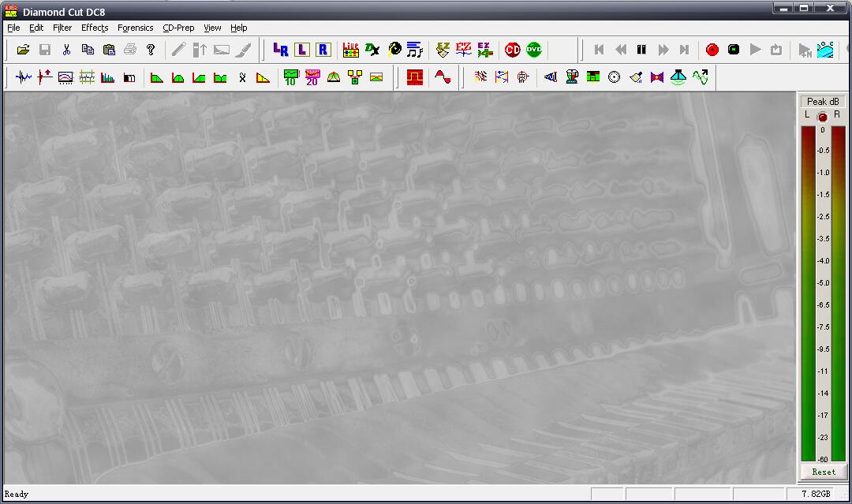The width and height of the screenshot is (852, 504).
Task: Click the yellow-black disc icon
Action: (x=394, y=50)
